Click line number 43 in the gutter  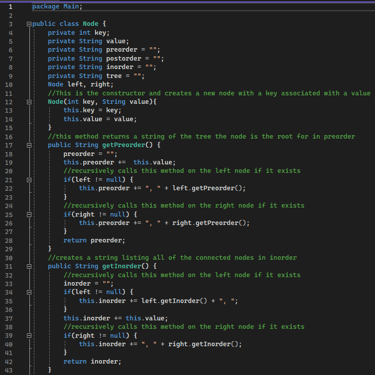(9, 370)
